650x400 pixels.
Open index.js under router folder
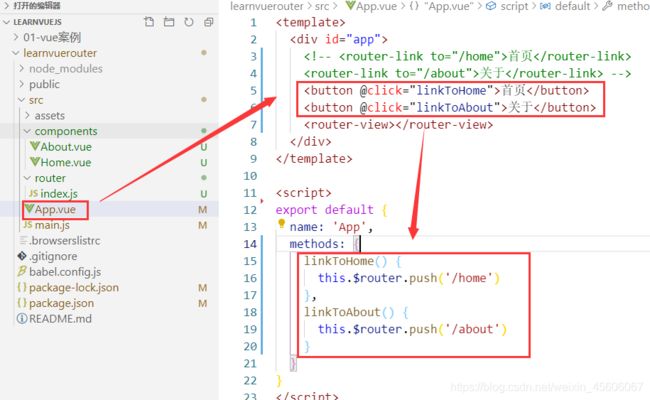tap(59, 194)
